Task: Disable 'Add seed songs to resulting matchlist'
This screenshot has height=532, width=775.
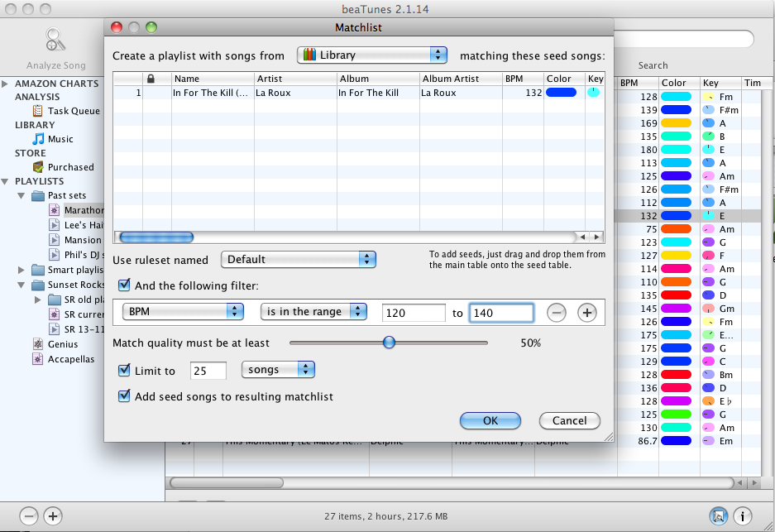Action: [124, 396]
